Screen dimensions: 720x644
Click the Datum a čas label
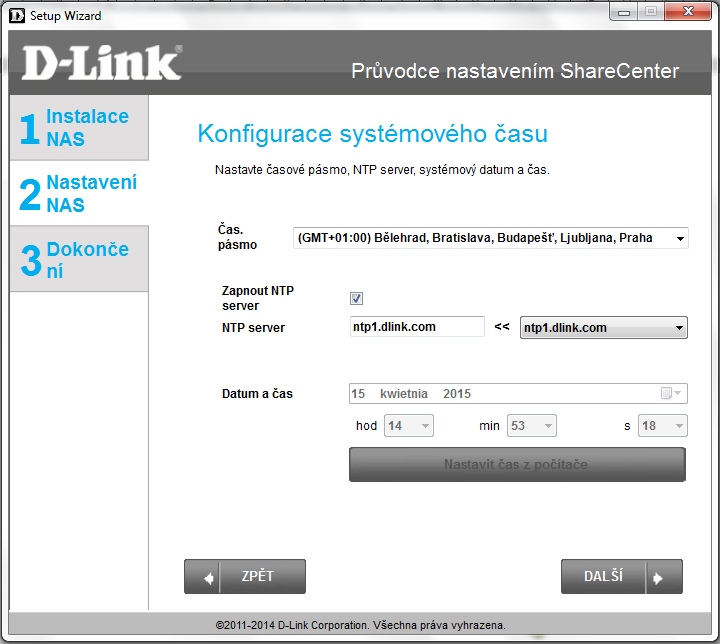[257, 394]
